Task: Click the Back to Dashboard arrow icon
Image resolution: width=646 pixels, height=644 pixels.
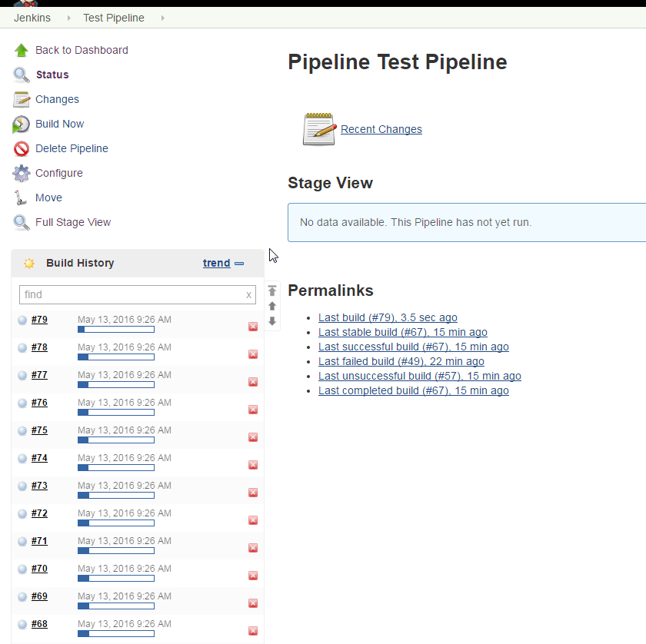Action: [22, 50]
